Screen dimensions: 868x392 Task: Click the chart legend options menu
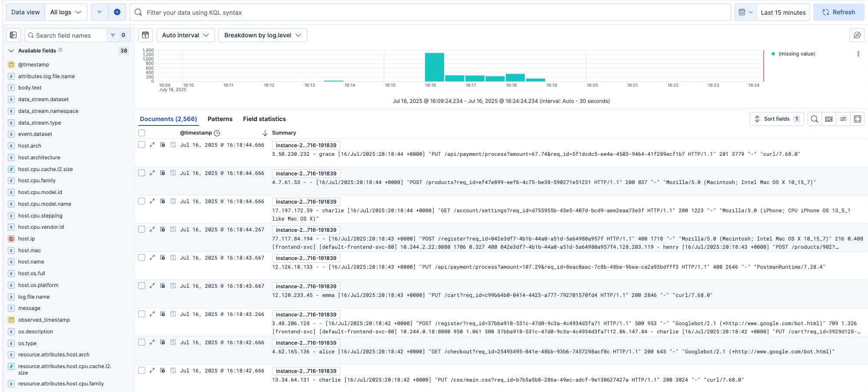[x=858, y=54]
